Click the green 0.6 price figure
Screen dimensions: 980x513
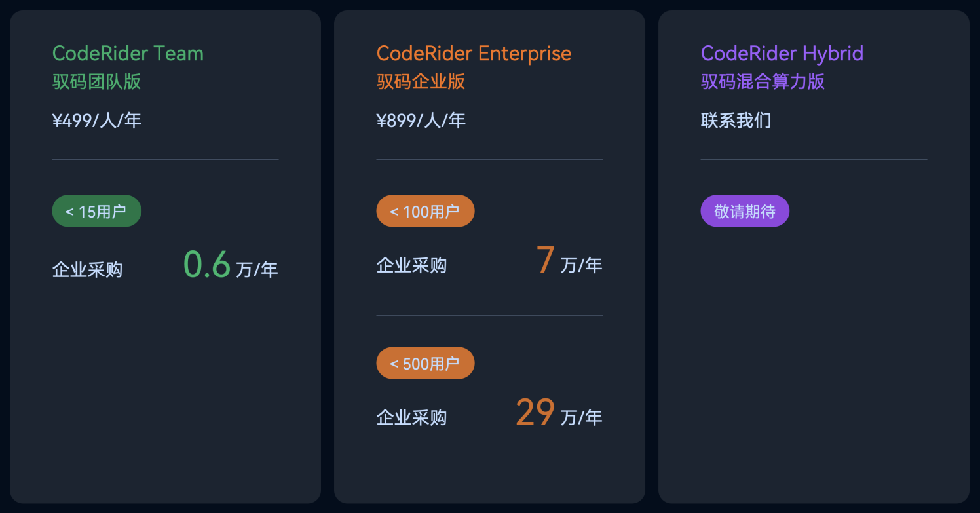click(207, 264)
